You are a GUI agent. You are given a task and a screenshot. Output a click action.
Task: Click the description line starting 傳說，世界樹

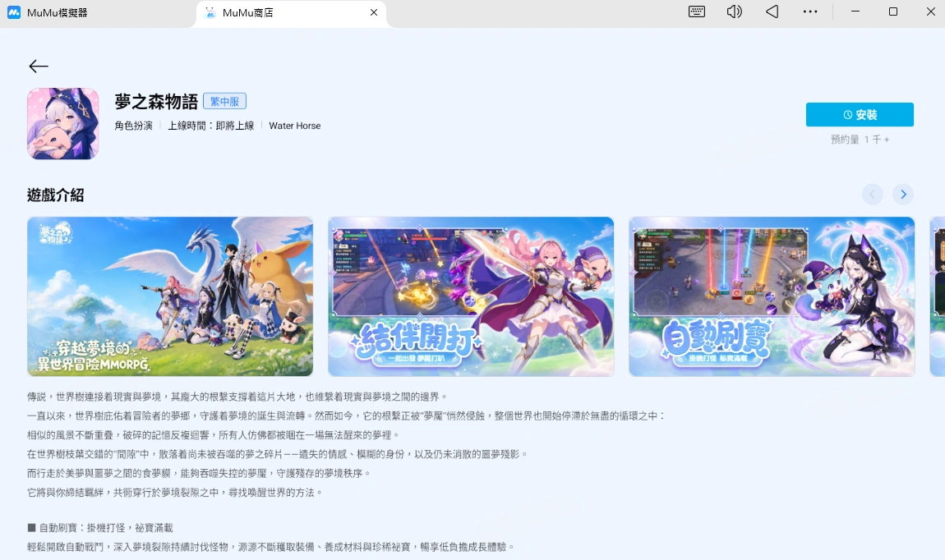[x=237, y=397]
